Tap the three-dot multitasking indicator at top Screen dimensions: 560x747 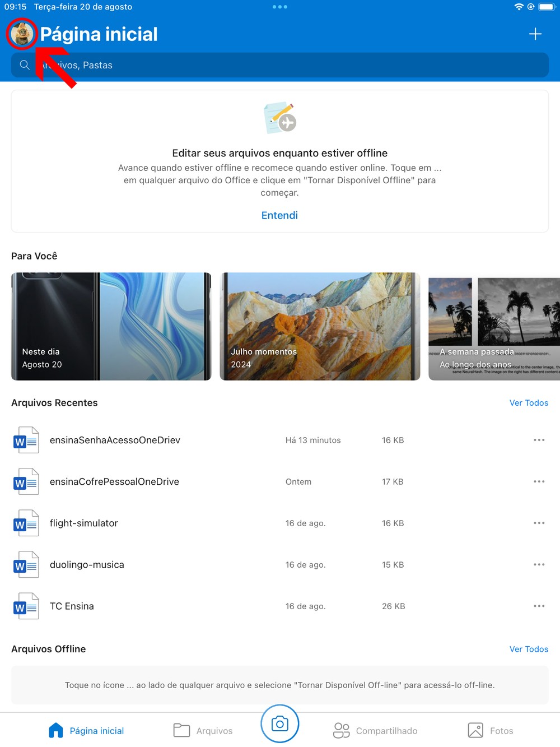tap(280, 7)
